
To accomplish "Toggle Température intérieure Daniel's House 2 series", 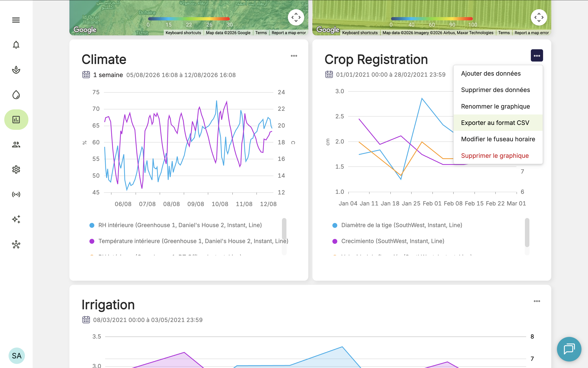I will 189,241.
